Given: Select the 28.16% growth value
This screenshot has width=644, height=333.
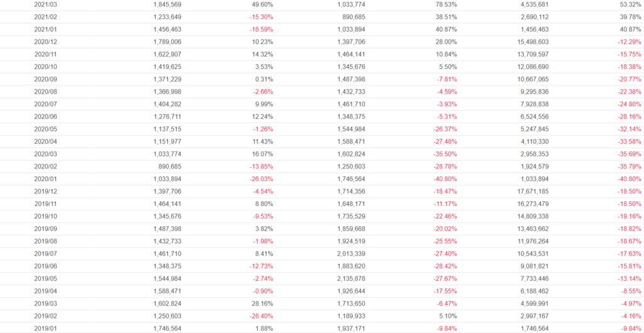Looking at the screenshot, I should click(262, 303).
